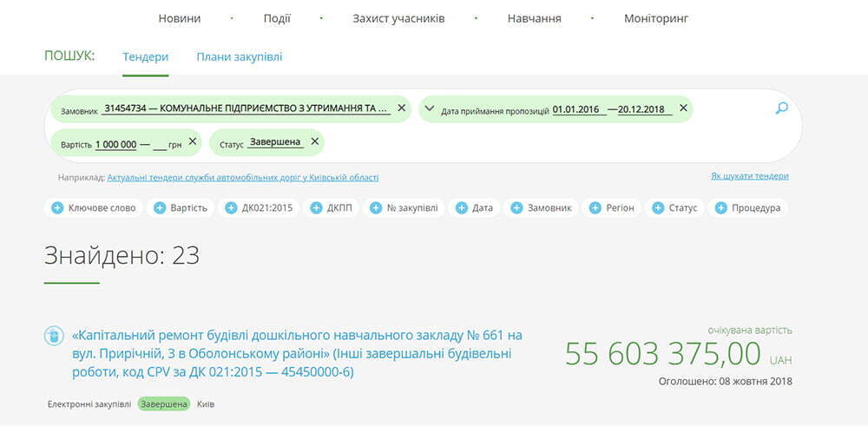Add Ключове слово filter plus icon
The height and width of the screenshot is (426, 868).
(x=57, y=208)
